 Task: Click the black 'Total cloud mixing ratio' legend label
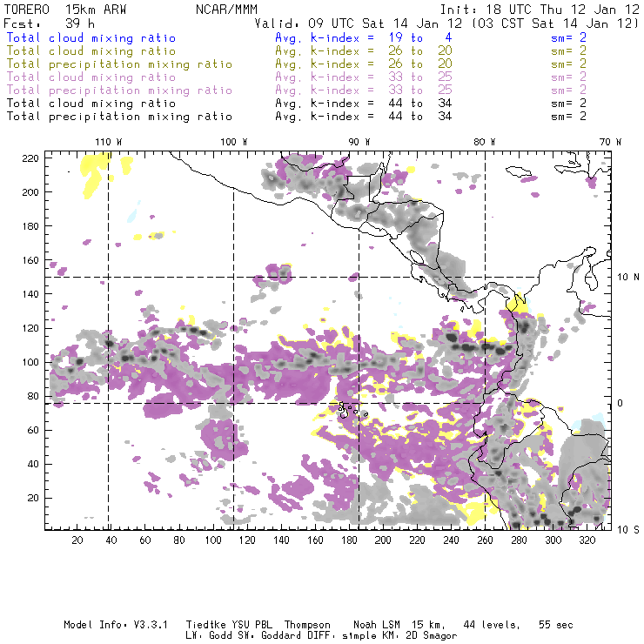(91, 103)
